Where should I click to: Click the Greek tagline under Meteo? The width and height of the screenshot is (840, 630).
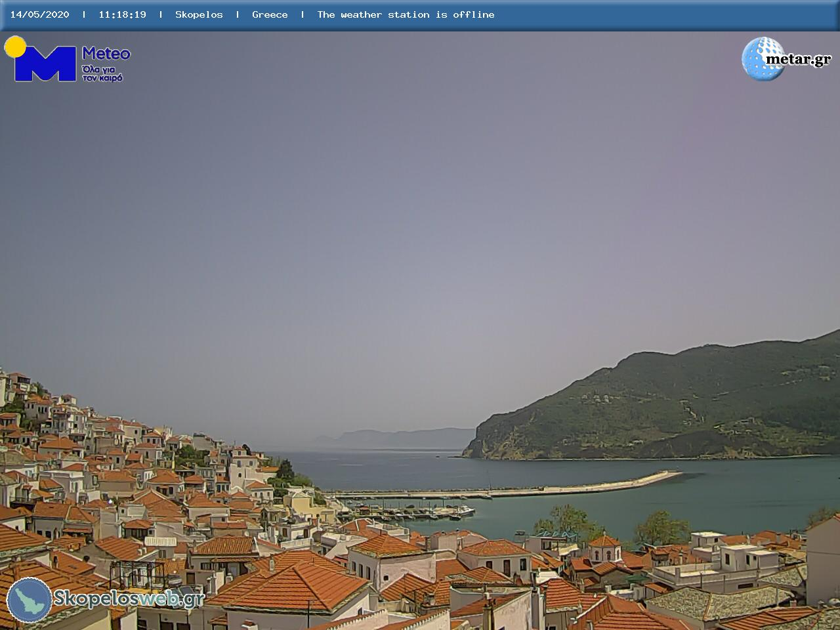pyautogui.click(x=102, y=73)
